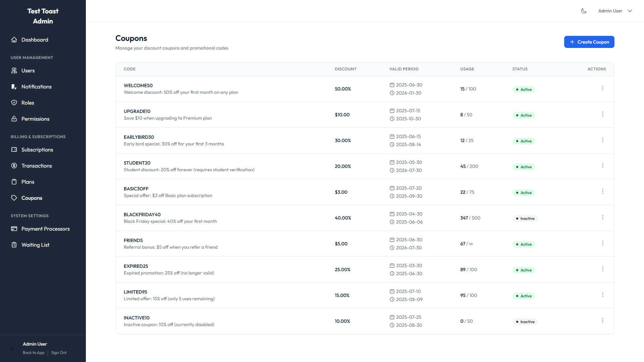This screenshot has height=362, width=644.
Task: Switch to the Coupons section
Action: pyautogui.click(x=32, y=198)
